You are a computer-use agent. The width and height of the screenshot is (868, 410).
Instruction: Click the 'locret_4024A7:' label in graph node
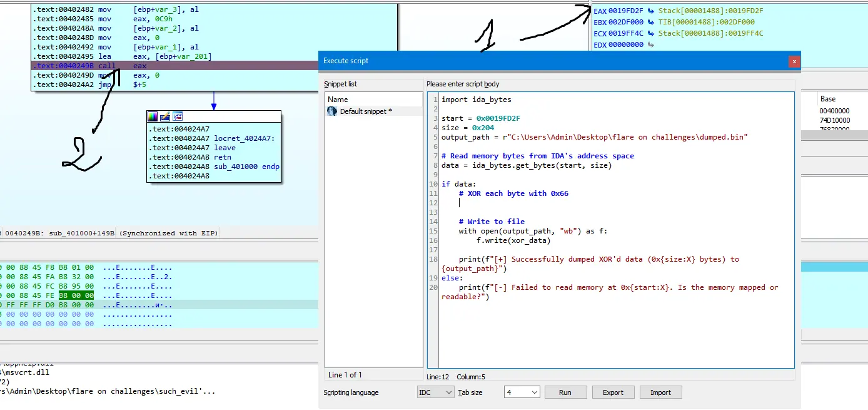[245, 138]
